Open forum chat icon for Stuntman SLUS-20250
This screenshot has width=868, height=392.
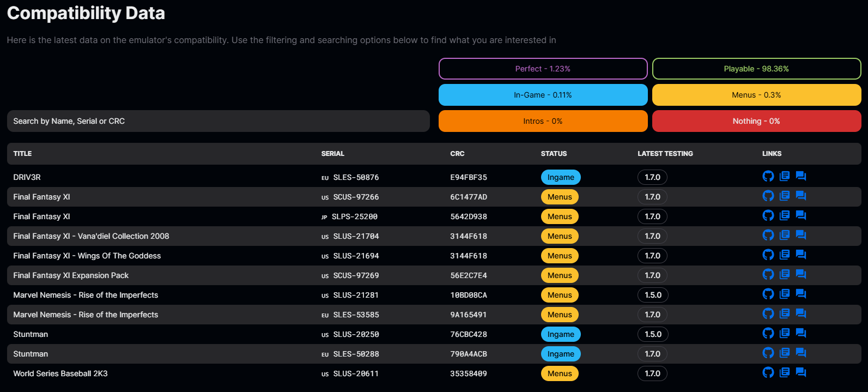coord(801,333)
